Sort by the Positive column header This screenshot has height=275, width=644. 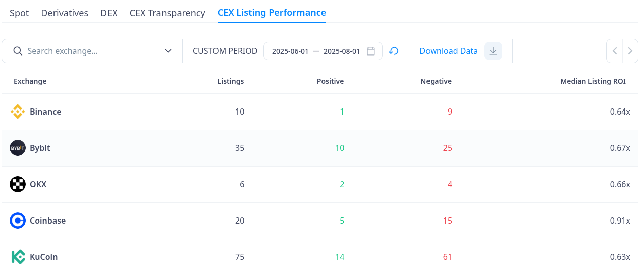tap(330, 81)
